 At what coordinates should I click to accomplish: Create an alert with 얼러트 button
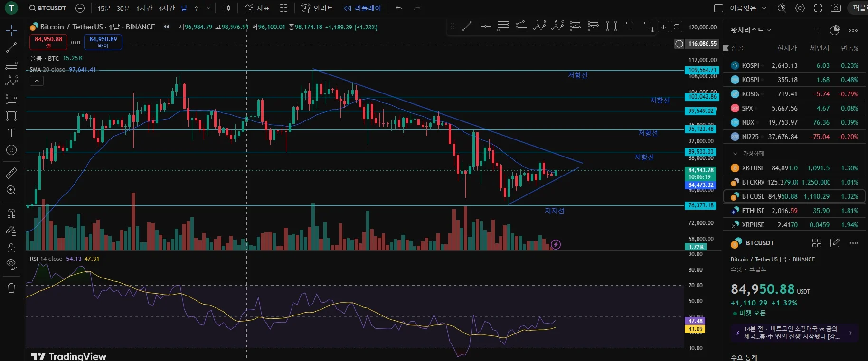318,8
